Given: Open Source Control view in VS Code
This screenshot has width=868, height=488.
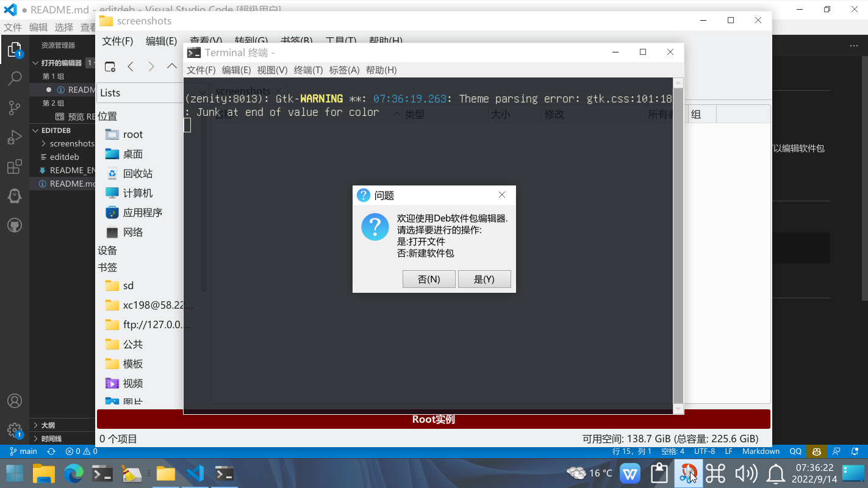Looking at the screenshot, I should click(x=15, y=108).
